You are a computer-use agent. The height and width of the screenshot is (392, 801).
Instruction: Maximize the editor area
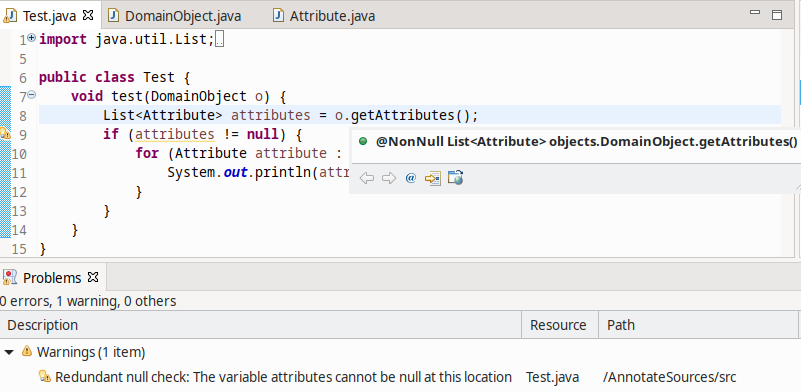[x=776, y=15]
